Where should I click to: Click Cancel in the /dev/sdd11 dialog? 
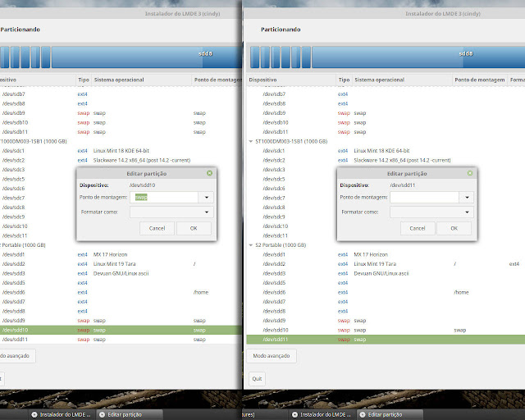418,228
